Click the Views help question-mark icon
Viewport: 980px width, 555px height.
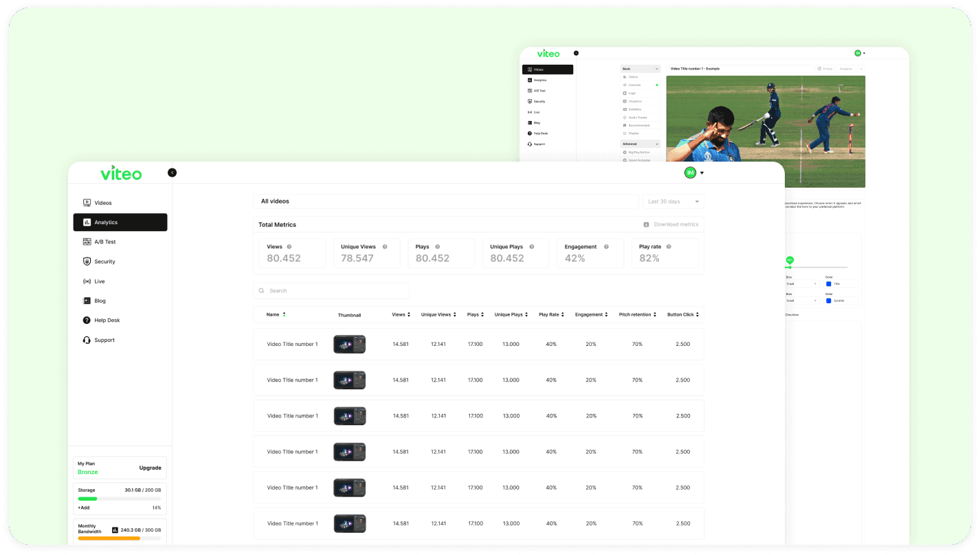[289, 247]
